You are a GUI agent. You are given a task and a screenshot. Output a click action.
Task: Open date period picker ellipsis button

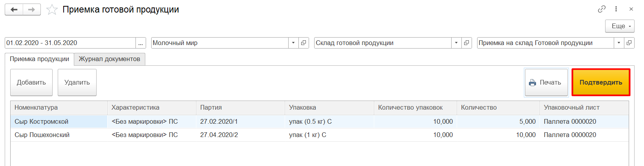[141, 43]
